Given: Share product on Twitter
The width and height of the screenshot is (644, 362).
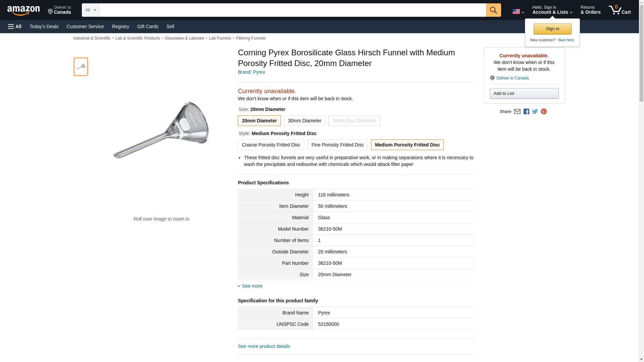Looking at the screenshot, I should tap(535, 112).
